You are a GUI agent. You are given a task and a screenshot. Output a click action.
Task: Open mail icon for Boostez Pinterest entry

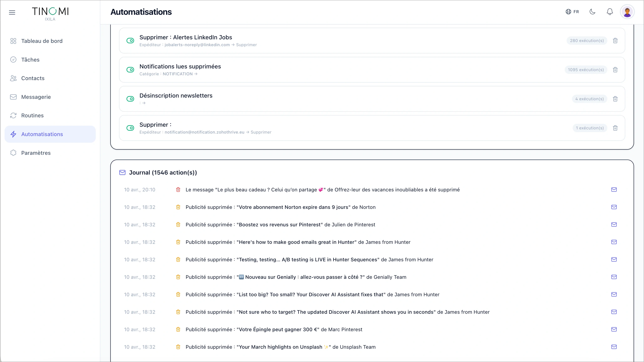[x=614, y=225]
